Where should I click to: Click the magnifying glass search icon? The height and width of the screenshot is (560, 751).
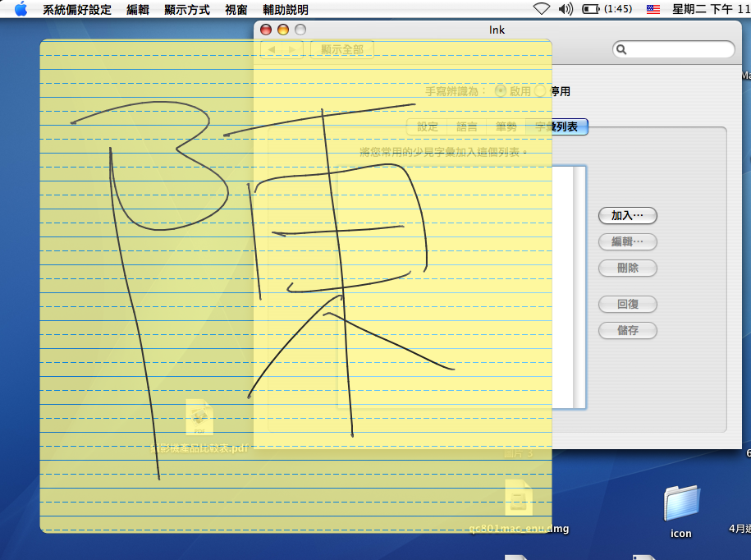621,49
